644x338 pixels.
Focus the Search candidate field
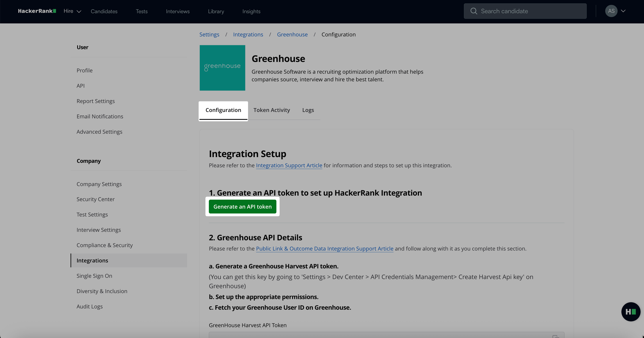point(530,11)
